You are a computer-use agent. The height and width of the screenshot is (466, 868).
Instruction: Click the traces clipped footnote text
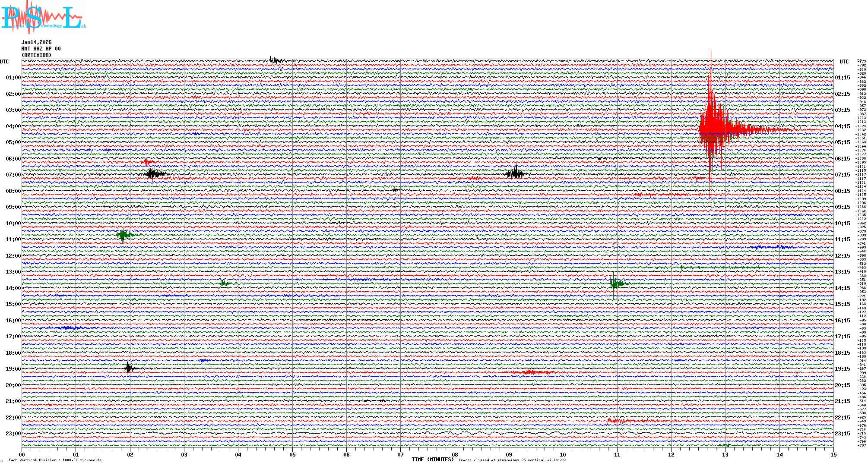click(512, 460)
